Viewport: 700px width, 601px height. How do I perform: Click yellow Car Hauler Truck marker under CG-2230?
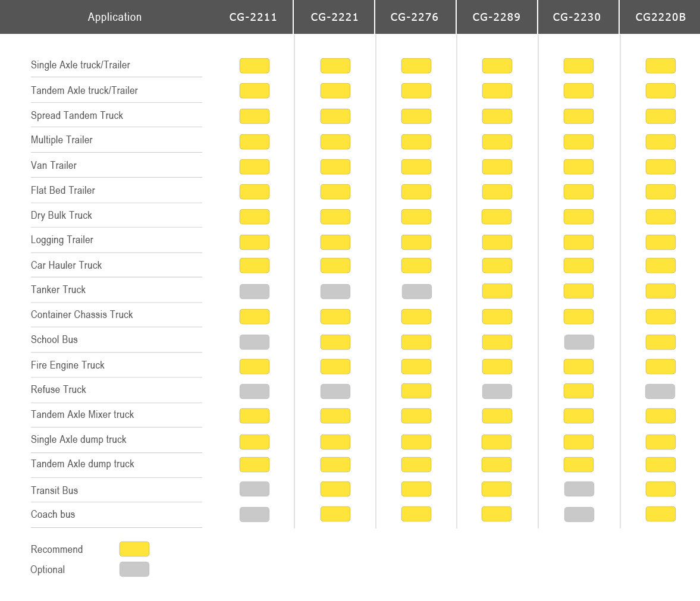tap(579, 266)
